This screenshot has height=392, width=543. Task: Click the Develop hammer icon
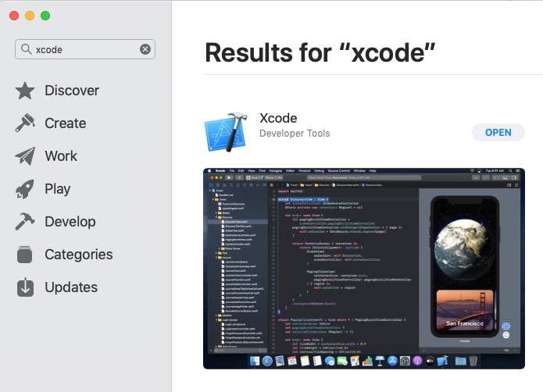[x=25, y=222]
